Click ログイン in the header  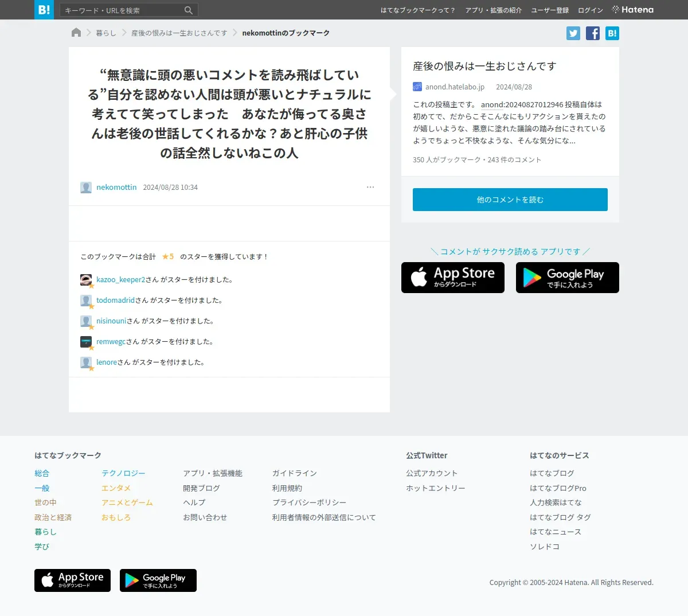(x=591, y=10)
